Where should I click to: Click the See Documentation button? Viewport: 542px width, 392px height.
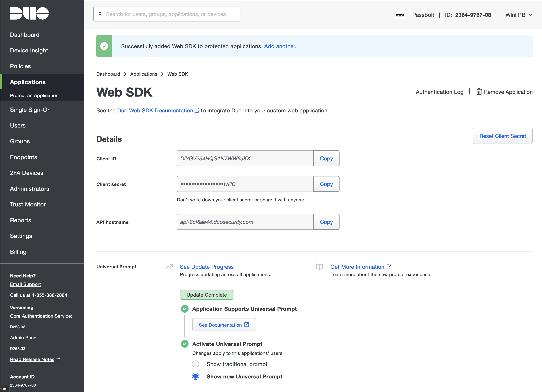(x=224, y=325)
